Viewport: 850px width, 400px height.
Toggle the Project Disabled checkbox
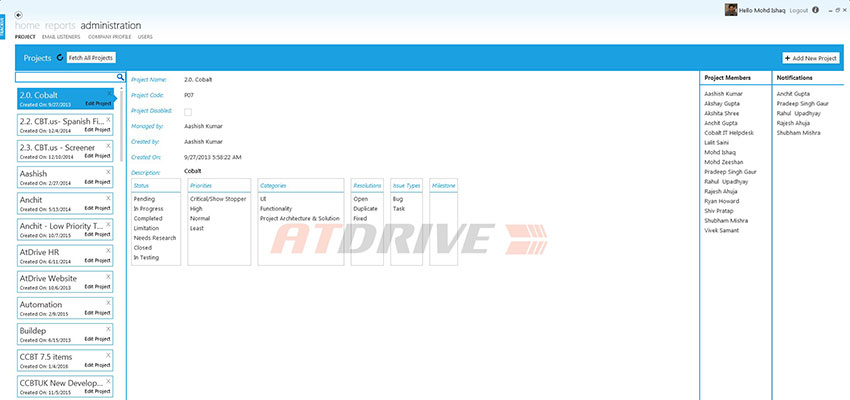(188, 112)
